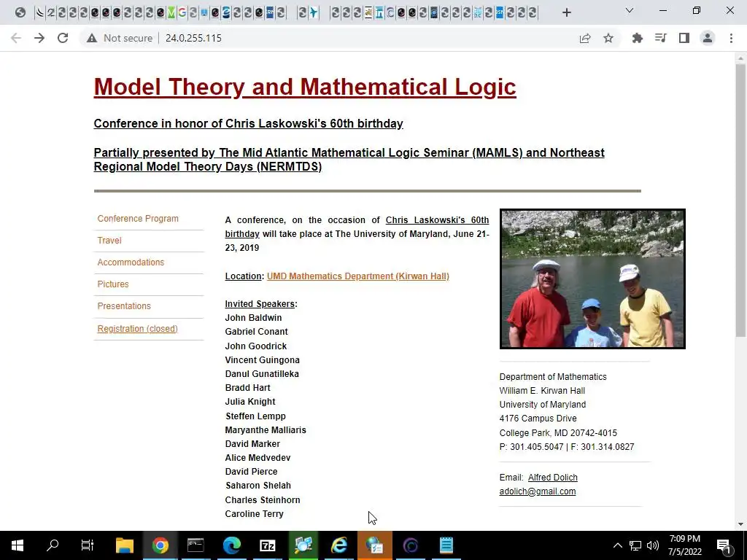Screen dimensions: 747x560
Task: Open the media control icon in toolbar
Action: (661, 38)
